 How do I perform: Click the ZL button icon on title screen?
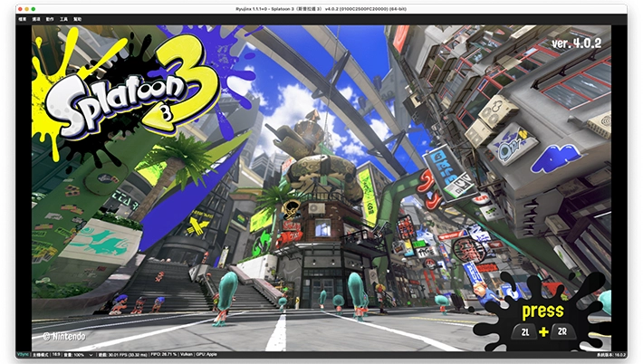525,332
